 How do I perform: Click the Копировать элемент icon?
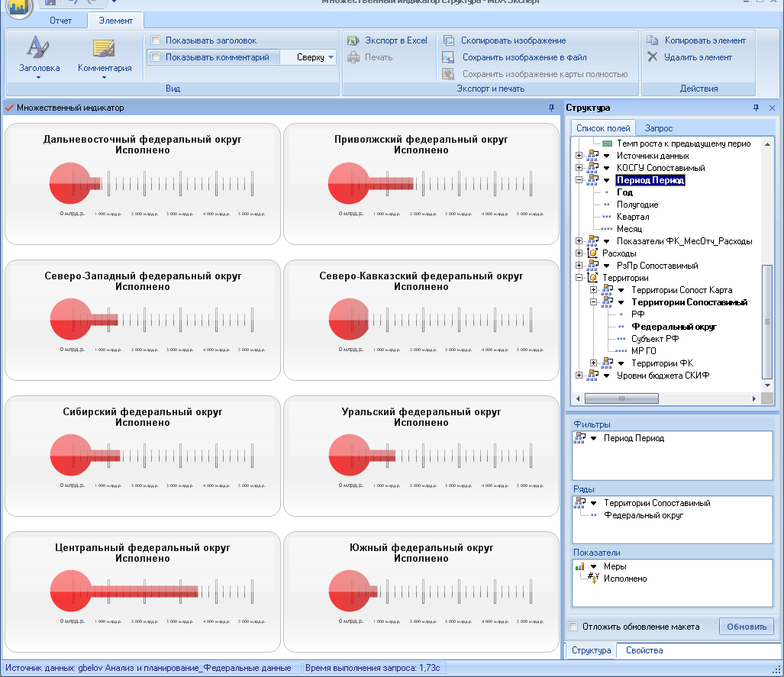point(653,40)
